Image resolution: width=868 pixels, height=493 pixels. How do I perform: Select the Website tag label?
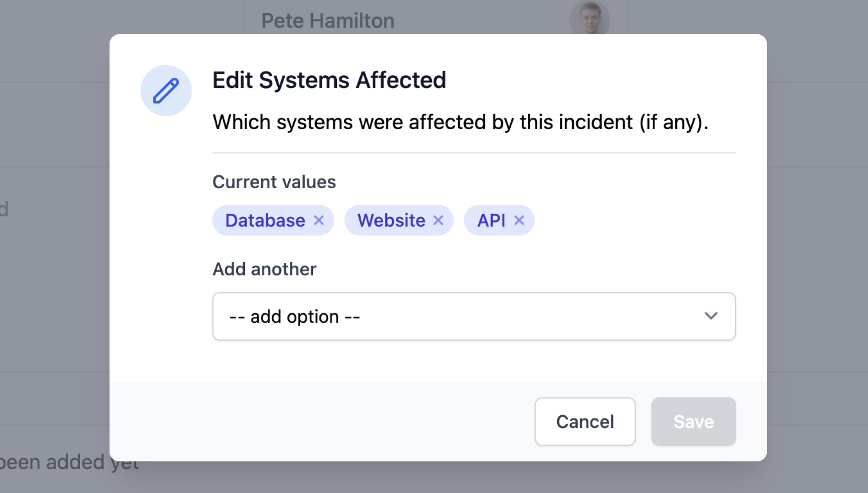tap(391, 220)
